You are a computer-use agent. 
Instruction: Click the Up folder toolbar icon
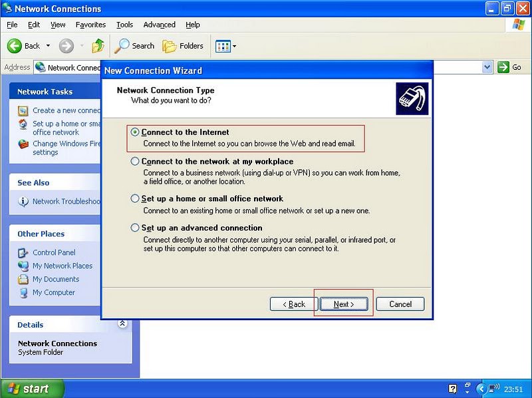(x=98, y=46)
